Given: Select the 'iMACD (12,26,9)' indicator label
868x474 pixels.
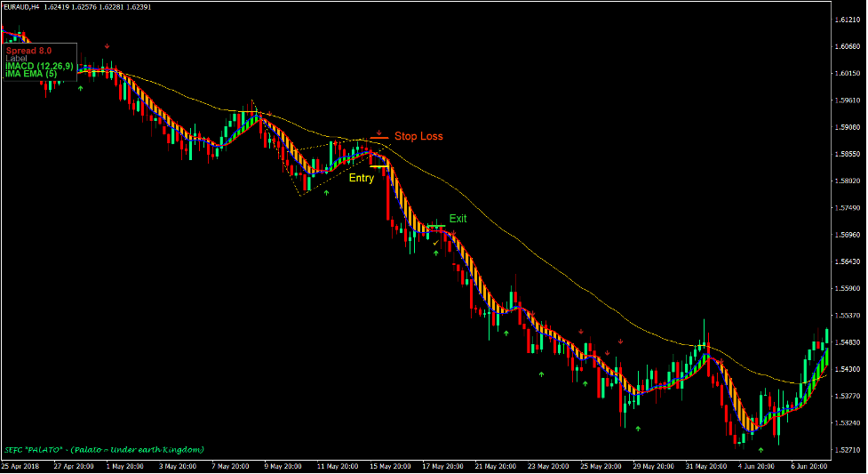Looking at the screenshot, I should [39, 66].
